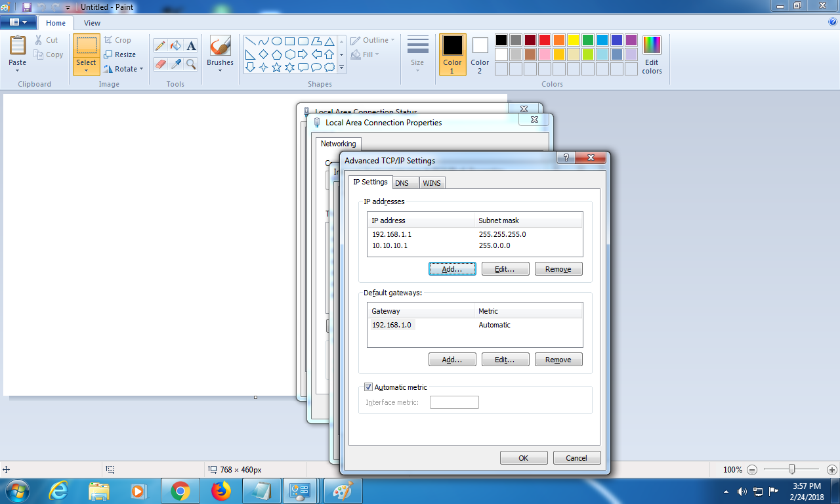Open the Size dropdown
This screenshot has height=504, width=840.
[417, 54]
